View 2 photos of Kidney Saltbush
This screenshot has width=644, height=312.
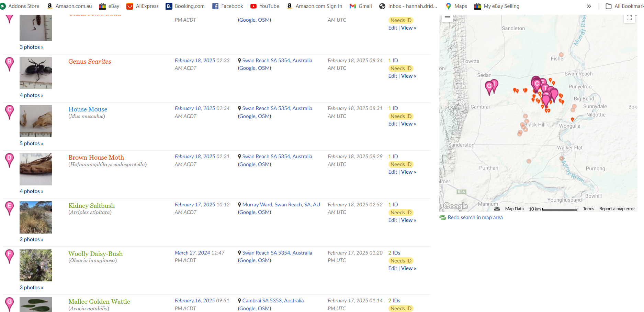tap(31, 239)
